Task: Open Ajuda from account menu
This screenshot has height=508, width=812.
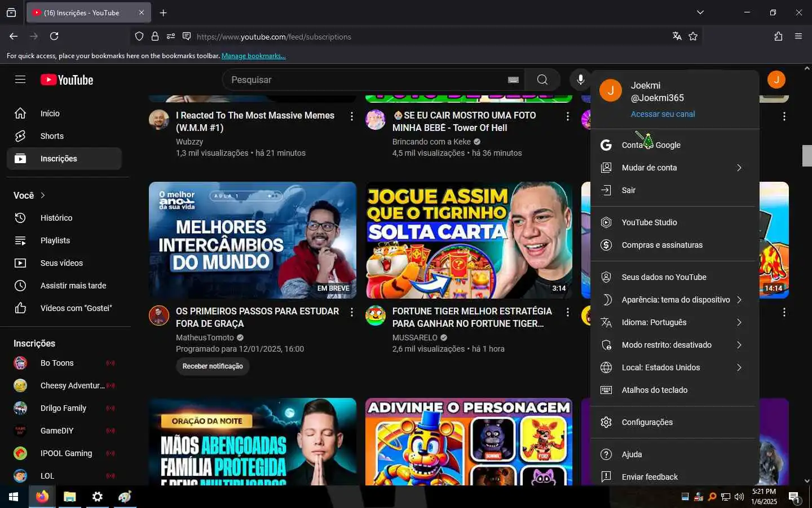Action: [672, 454]
